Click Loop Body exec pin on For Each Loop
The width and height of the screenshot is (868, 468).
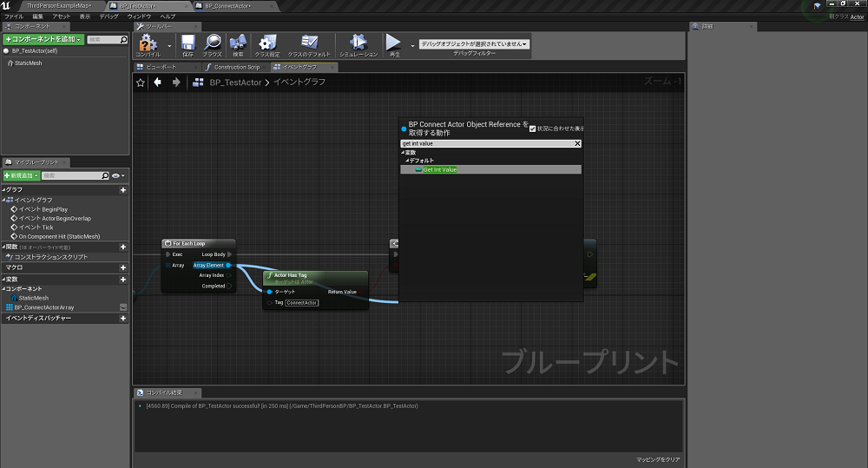tap(229, 254)
